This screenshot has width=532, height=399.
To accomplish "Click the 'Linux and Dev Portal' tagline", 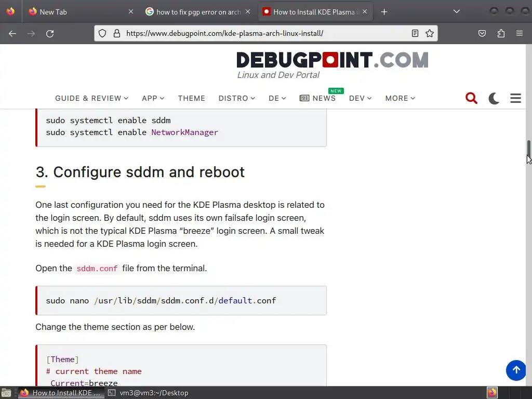I will [278, 75].
